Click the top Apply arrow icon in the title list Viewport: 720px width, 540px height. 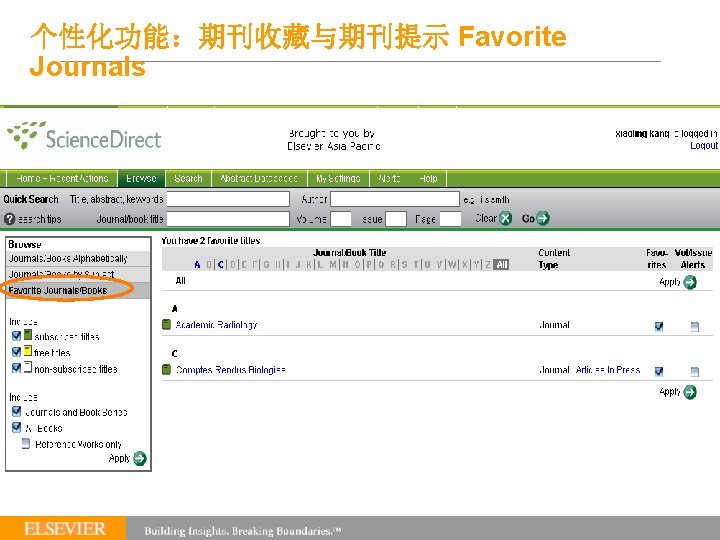tap(690, 282)
